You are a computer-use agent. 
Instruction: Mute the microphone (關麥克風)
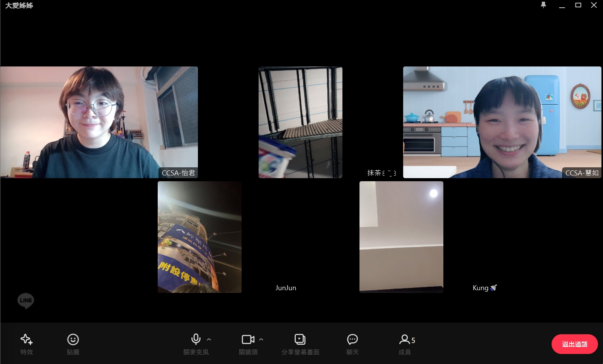(x=196, y=340)
